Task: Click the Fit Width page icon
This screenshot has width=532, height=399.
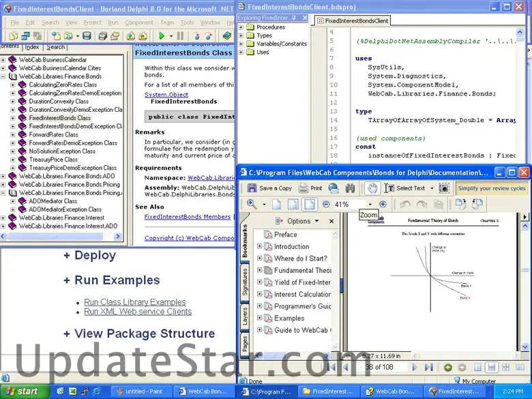Action: (x=310, y=204)
